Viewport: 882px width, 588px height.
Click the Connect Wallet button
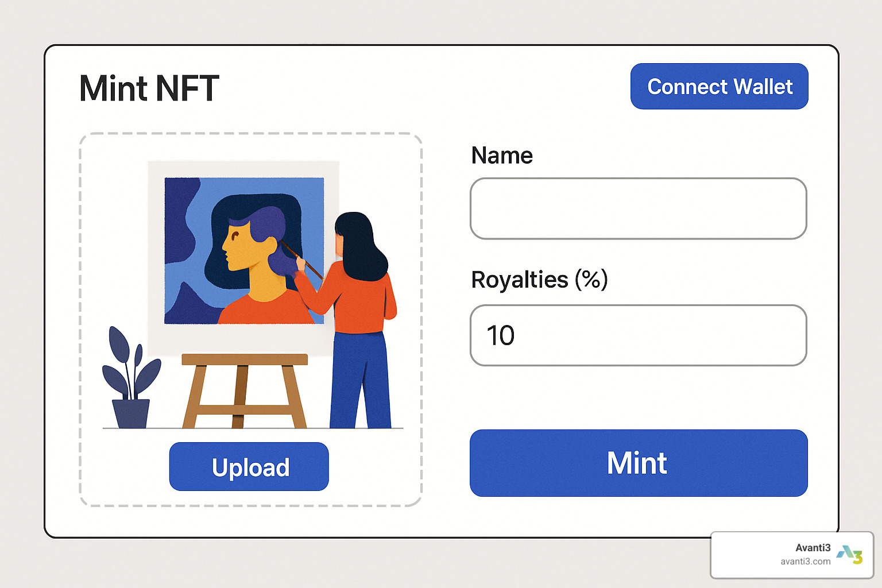tap(719, 87)
